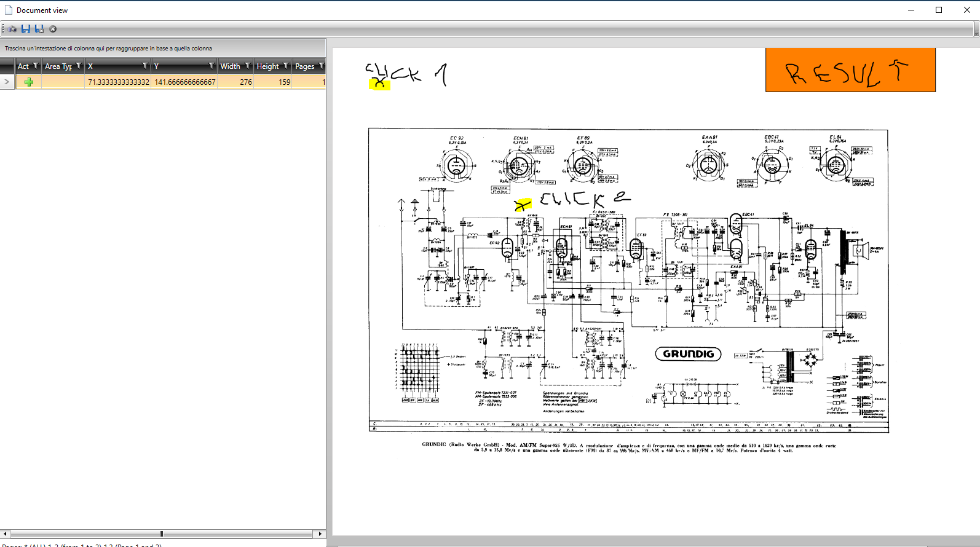This screenshot has width=980, height=547.
Task: Click the horizontal scrollbar left arrow
Action: 6,533
